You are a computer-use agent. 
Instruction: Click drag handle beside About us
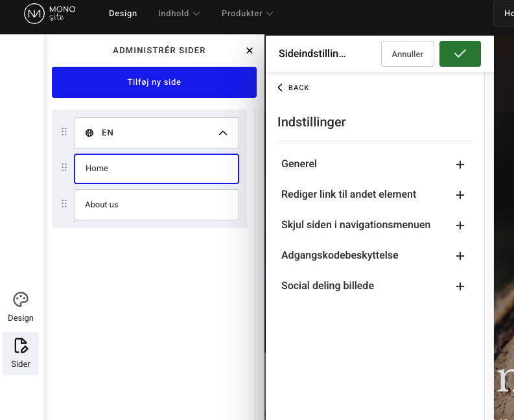coord(64,204)
